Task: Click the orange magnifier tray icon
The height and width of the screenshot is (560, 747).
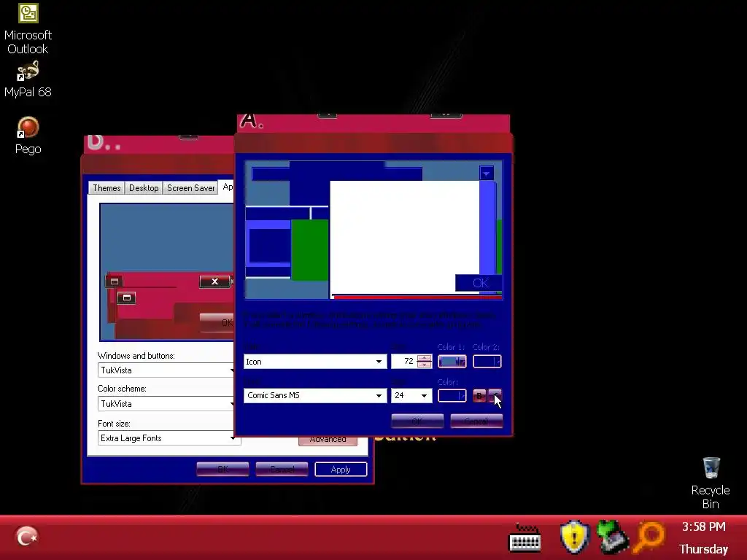Action: 649,537
